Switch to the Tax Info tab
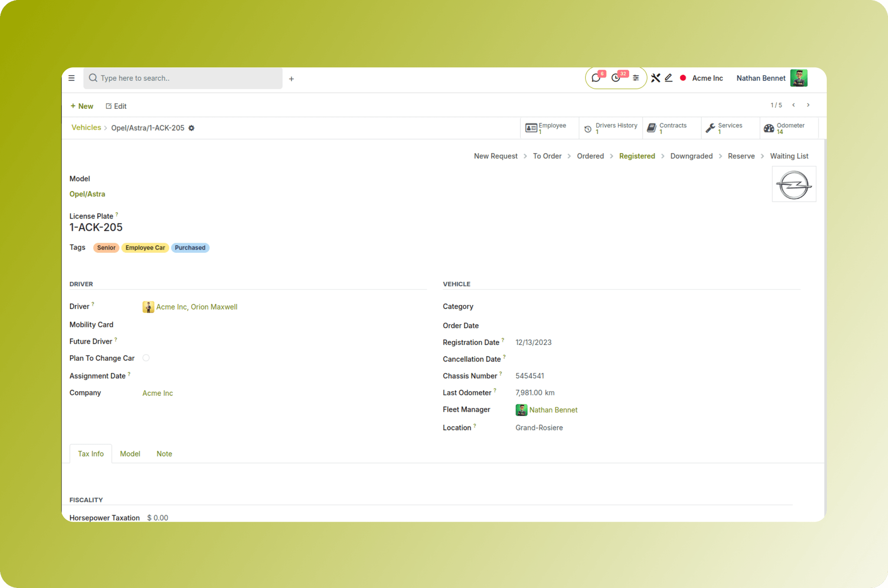The height and width of the screenshot is (588, 888). point(91,454)
